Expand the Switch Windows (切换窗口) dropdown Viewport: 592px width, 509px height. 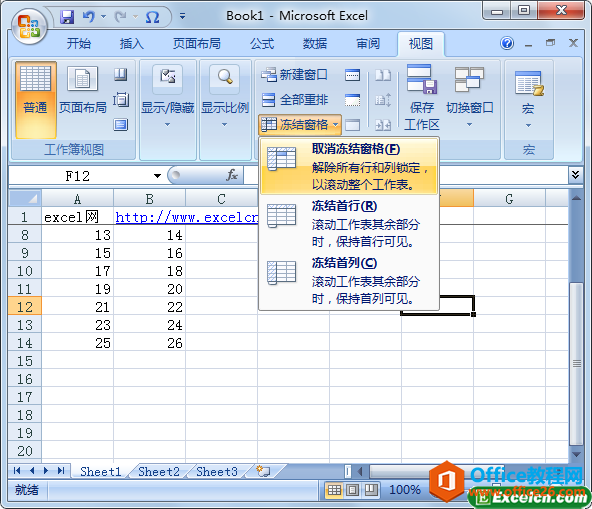(x=469, y=97)
